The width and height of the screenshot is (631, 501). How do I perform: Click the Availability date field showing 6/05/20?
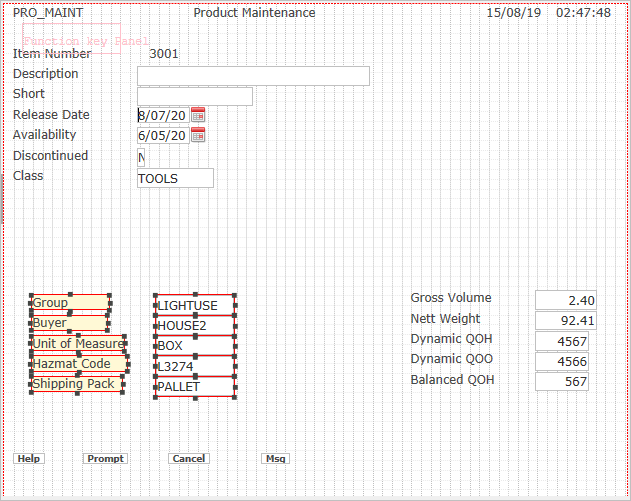pos(163,136)
